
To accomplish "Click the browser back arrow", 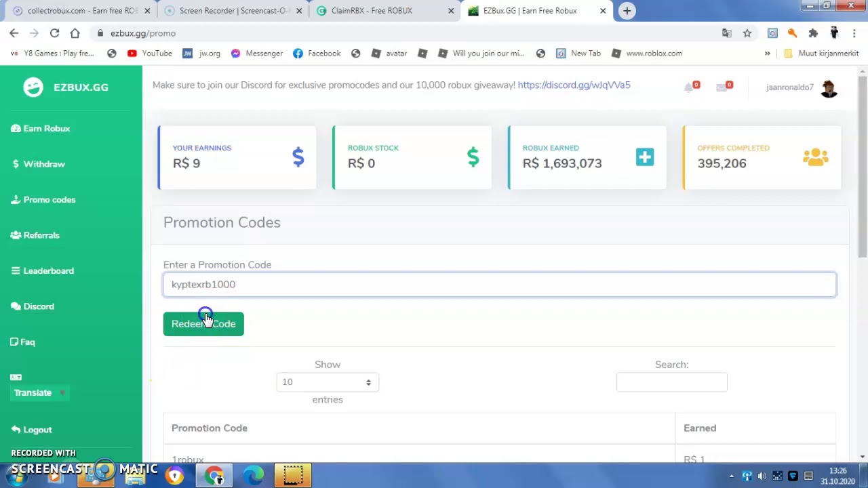I will pyautogui.click(x=14, y=33).
